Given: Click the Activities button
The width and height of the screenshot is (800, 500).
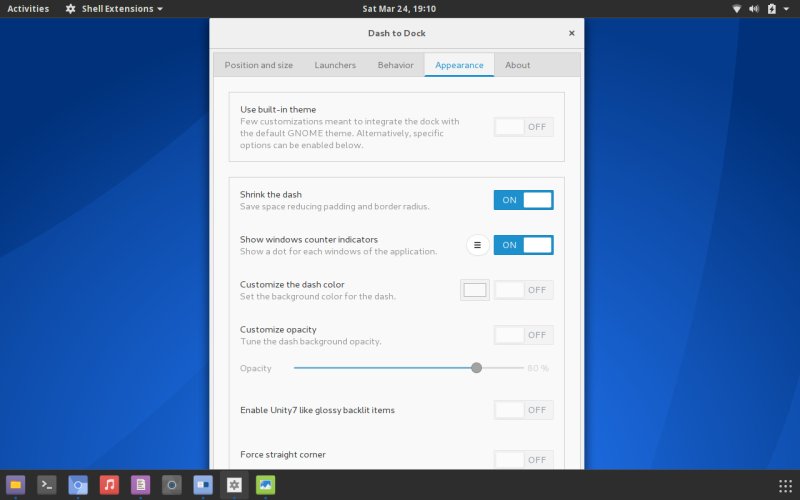Looking at the screenshot, I should [x=28, y=9].
